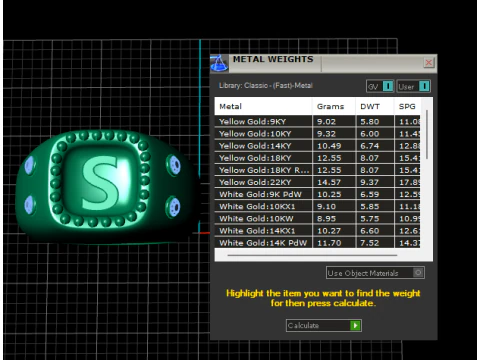Select the White Gold:14K PdW row
The height and width of the screenshot is (360, 480).
tap(317, 243)
